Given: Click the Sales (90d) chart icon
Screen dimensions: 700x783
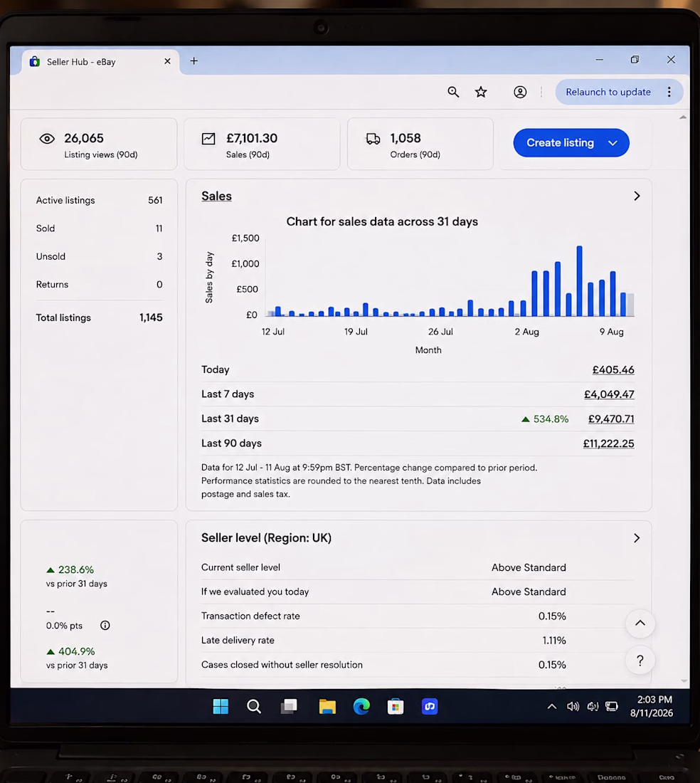Looking at the screenshot, I should coord(208,139).
